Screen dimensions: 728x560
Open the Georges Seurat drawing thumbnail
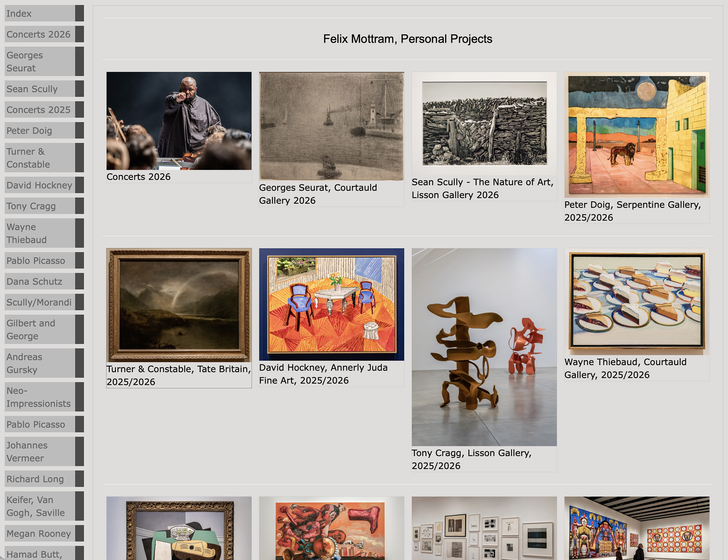[x=332, y=126]
